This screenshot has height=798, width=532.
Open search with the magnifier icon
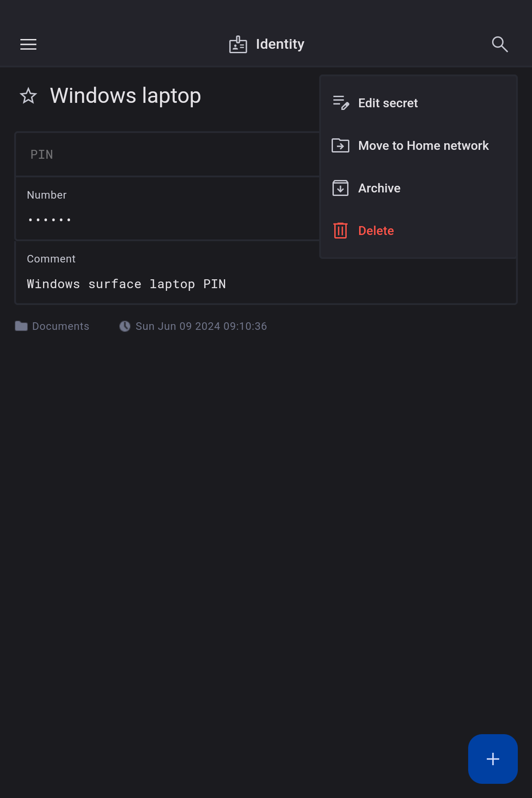pos(500,44)
